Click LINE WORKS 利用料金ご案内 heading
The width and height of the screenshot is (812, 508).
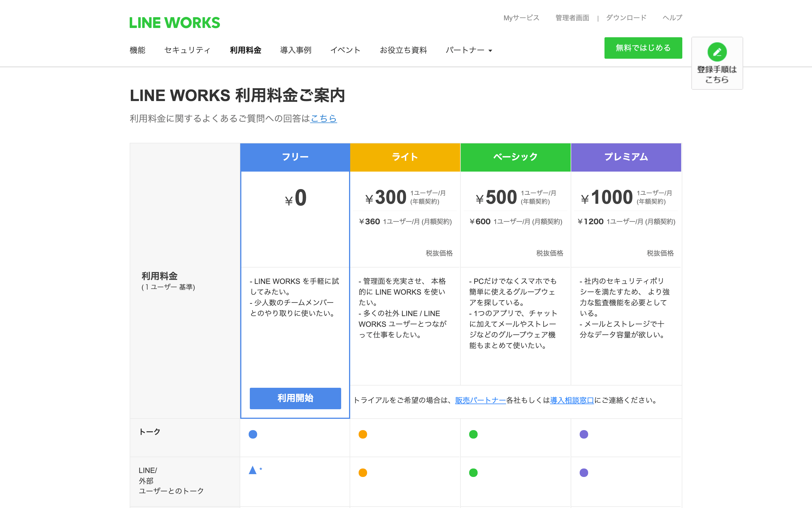237,95
